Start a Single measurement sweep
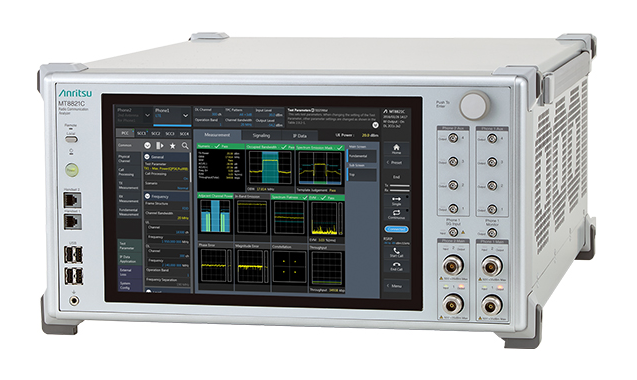 396,200
